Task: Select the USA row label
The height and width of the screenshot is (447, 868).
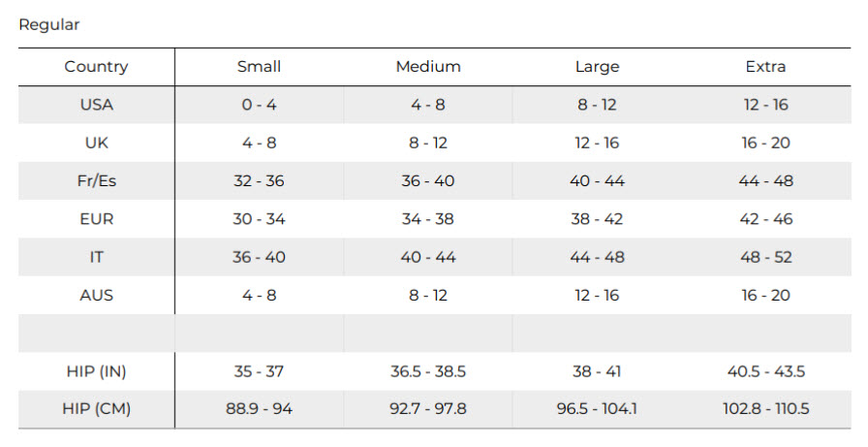Action: 96,105
